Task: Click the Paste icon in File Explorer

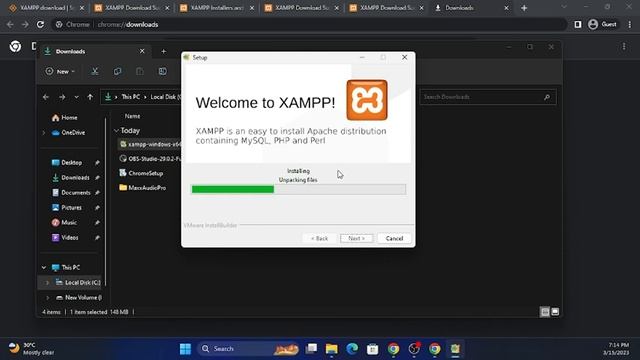Action: [x=140, y=71]
